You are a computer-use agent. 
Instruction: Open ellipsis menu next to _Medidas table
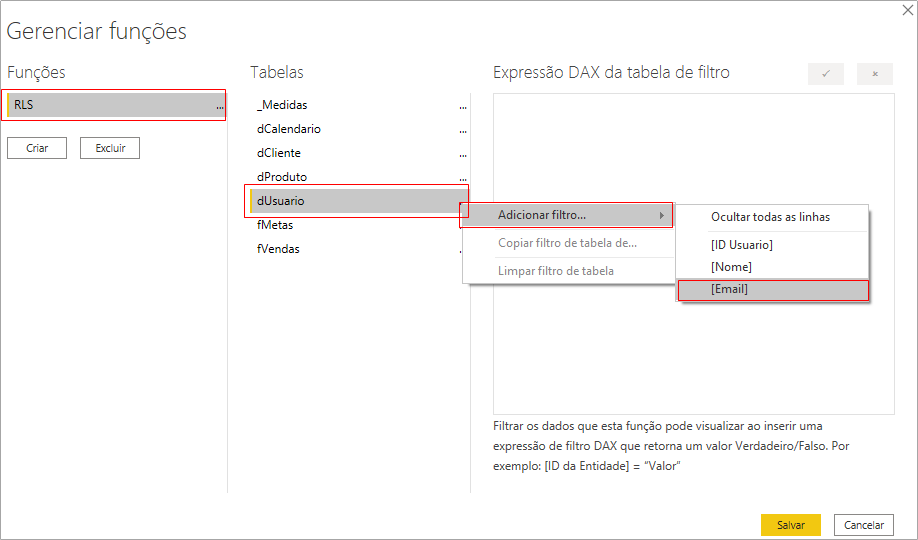tap(462, 105)
